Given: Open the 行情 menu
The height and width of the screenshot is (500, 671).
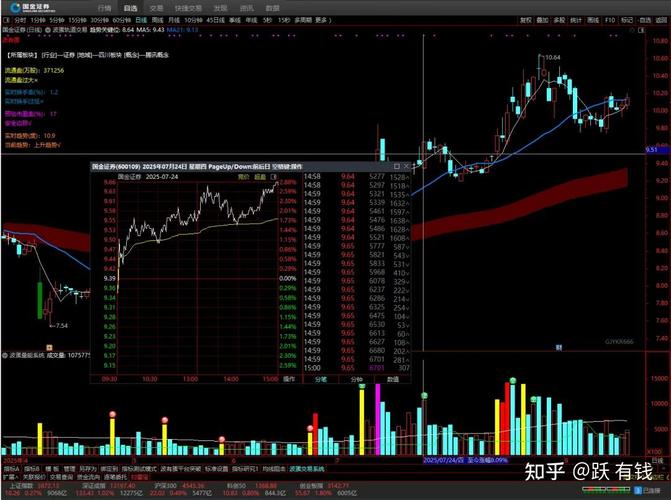Looking at the screenshot, I should click(104, 7).
